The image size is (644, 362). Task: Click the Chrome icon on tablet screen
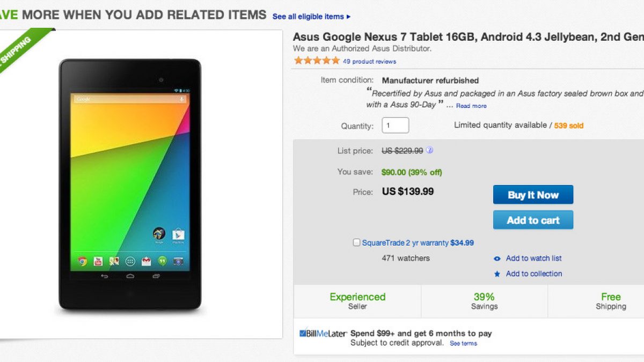tap(83, 261)
